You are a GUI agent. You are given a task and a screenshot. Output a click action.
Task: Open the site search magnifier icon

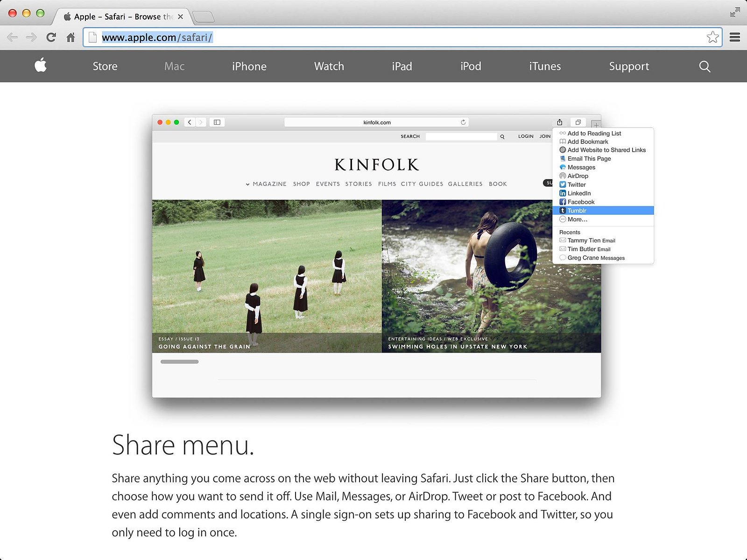pos(705,66)
